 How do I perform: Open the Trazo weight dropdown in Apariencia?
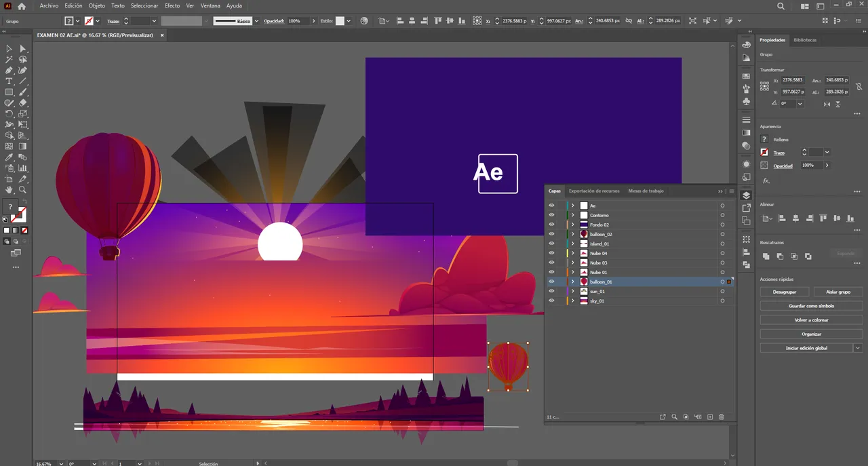(x=827, y=153)
